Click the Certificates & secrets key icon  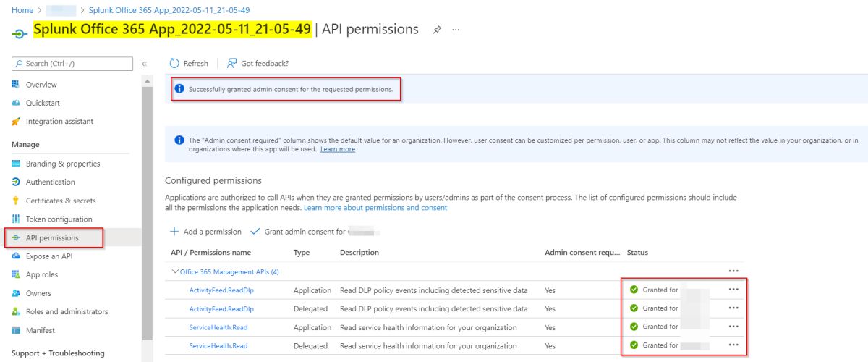[x=16, y=201]
